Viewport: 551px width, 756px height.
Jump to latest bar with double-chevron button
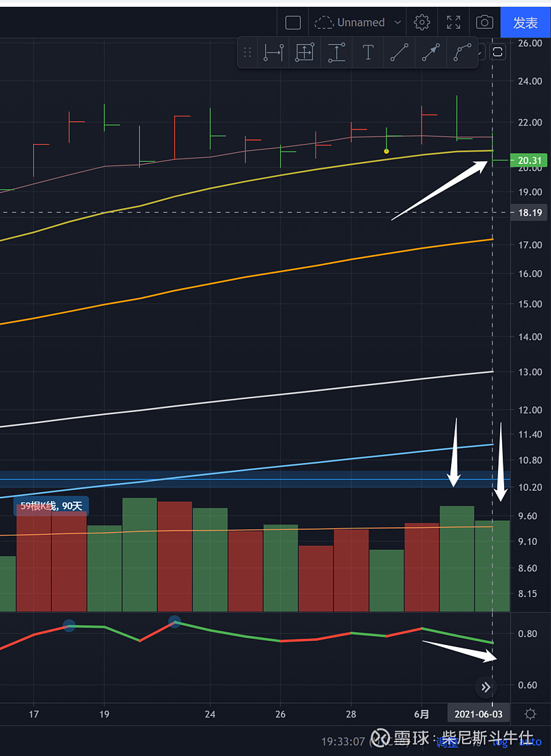[x=486, y=687]
